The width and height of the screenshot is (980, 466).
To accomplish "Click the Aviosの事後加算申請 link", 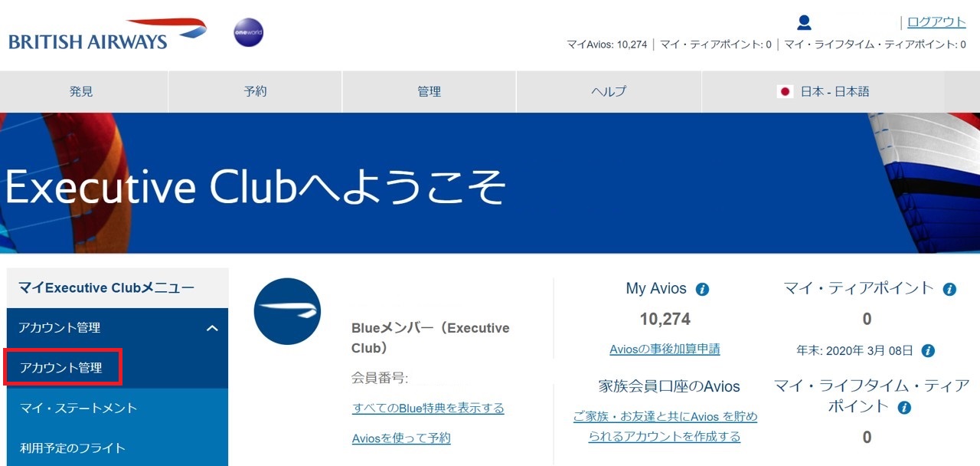I will [665, 349].
